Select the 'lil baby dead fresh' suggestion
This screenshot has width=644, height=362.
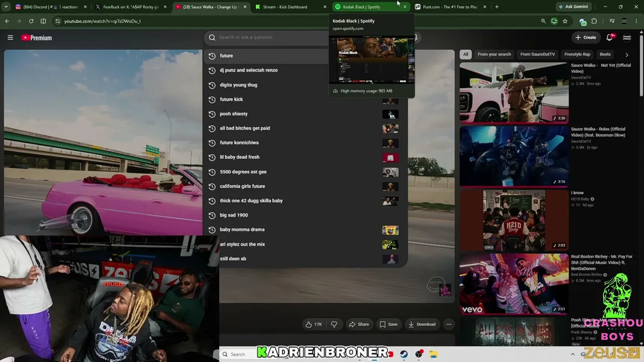click(305, 157)
